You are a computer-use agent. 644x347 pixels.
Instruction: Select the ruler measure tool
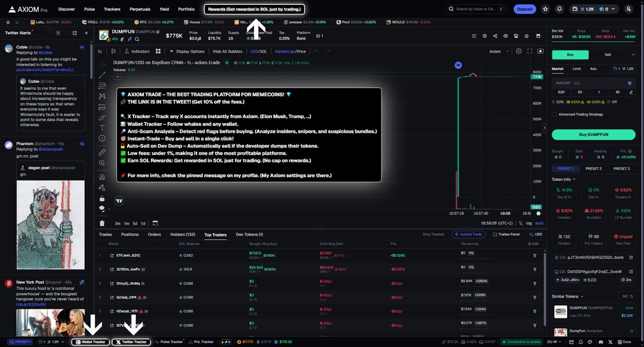click(x=102, y=153)
